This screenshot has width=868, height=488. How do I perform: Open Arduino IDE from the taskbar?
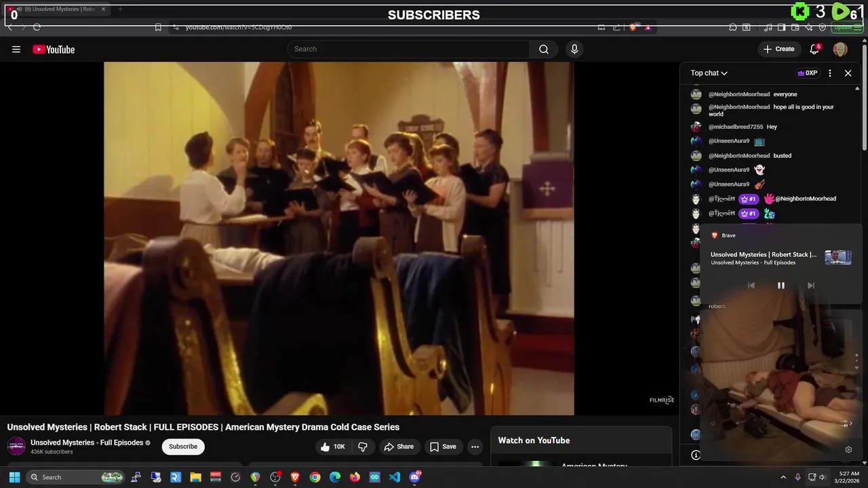(x=374, y=477)
